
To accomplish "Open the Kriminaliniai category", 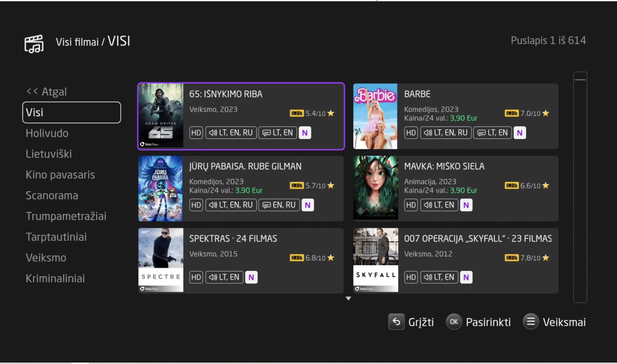I will 55,279.
